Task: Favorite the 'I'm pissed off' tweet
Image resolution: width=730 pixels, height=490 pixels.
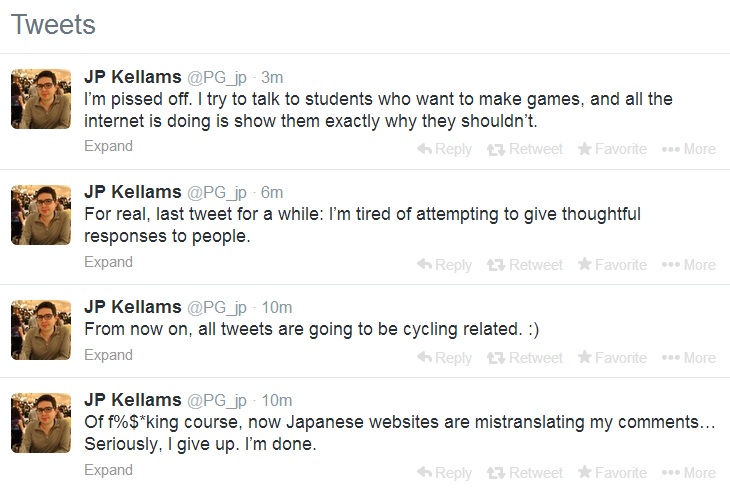Action: tap(612, 149)
